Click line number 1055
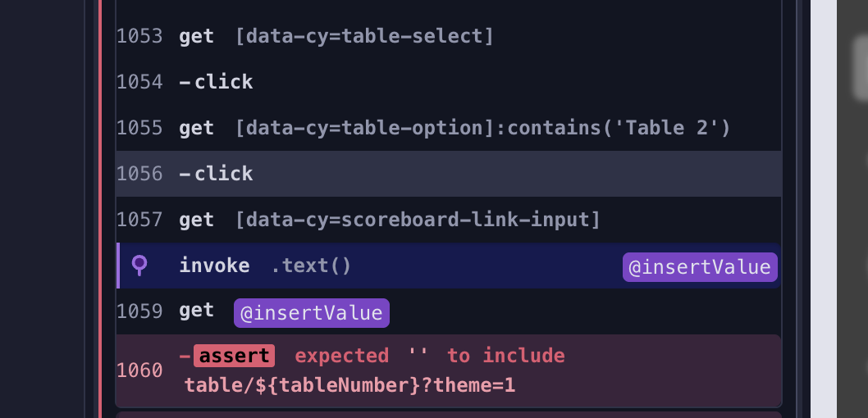Screen dimensions: 868x418 (139, 128)
